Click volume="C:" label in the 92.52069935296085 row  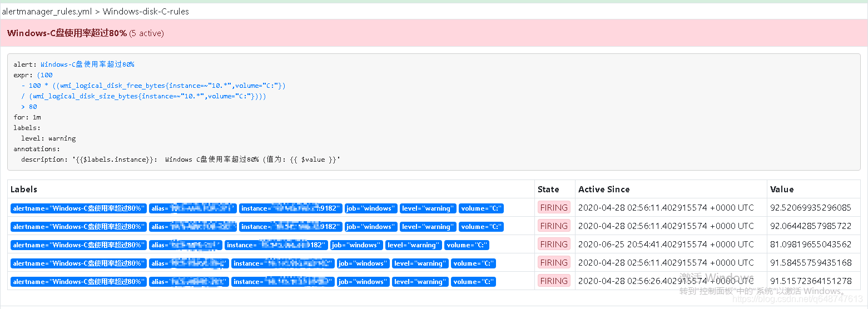point(481,208)
